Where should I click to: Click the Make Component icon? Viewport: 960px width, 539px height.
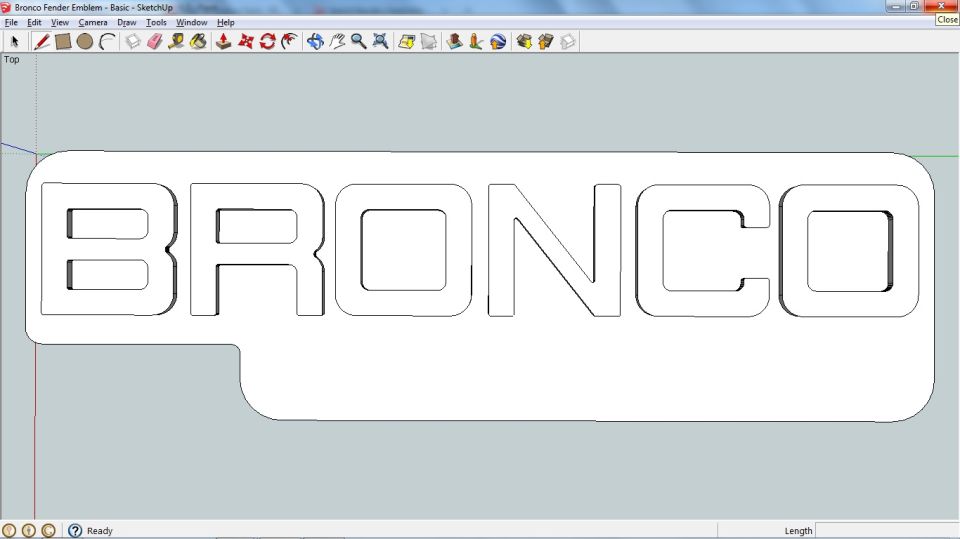click(133, 42)
